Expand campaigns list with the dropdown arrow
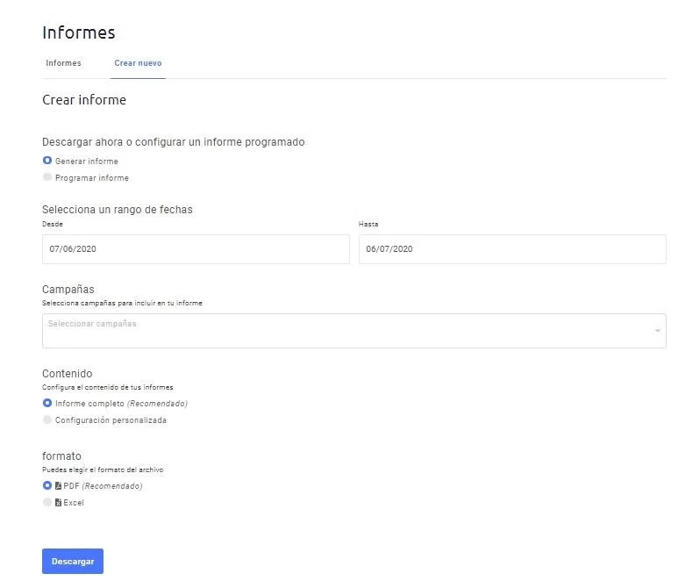Viewport: 700px width, 588px height. click(657, 331)
